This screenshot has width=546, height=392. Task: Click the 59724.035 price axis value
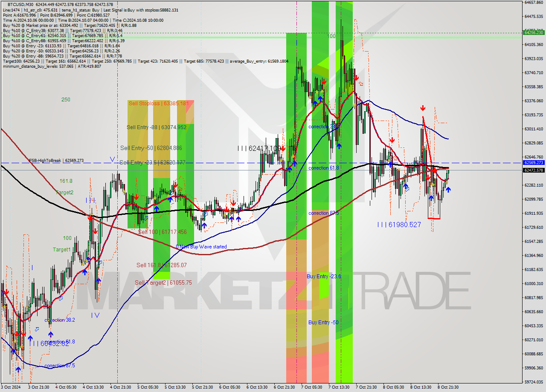(534, 382)
